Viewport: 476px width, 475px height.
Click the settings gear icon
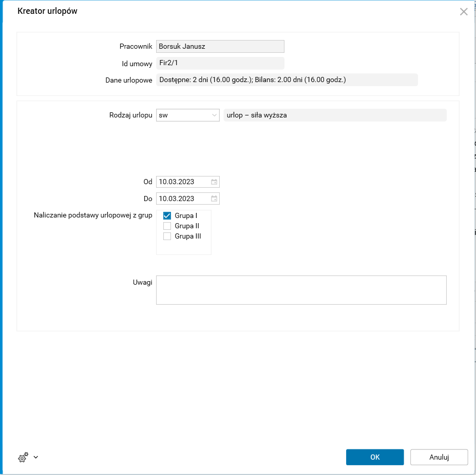[23, 458]
